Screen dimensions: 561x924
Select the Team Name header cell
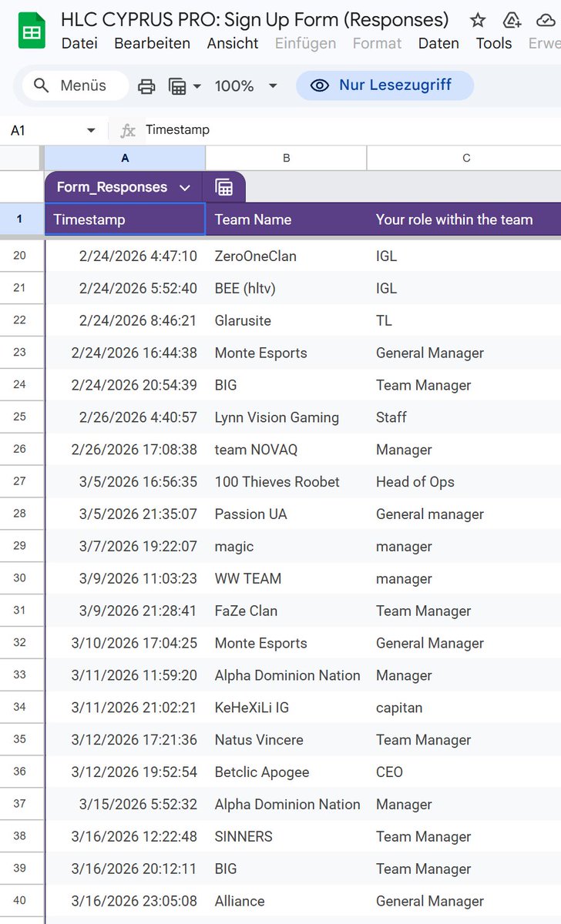click(x=286, y=219)
